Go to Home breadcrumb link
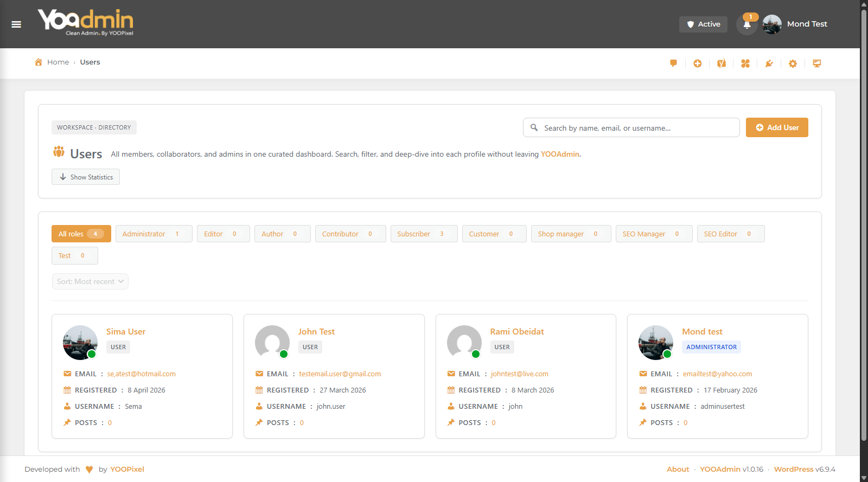 (58, 62)
